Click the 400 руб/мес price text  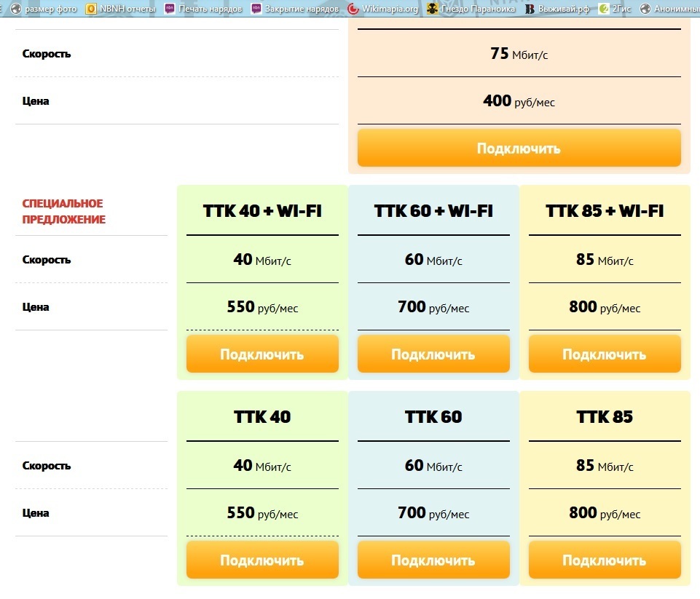click(519, 101)
